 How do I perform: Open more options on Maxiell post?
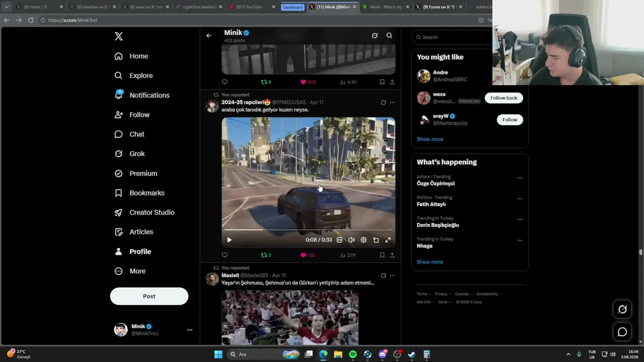[392, 276]
